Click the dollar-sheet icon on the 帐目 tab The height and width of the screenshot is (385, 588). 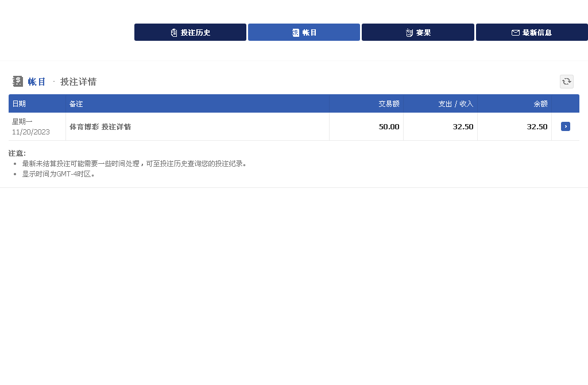point(296,33)
